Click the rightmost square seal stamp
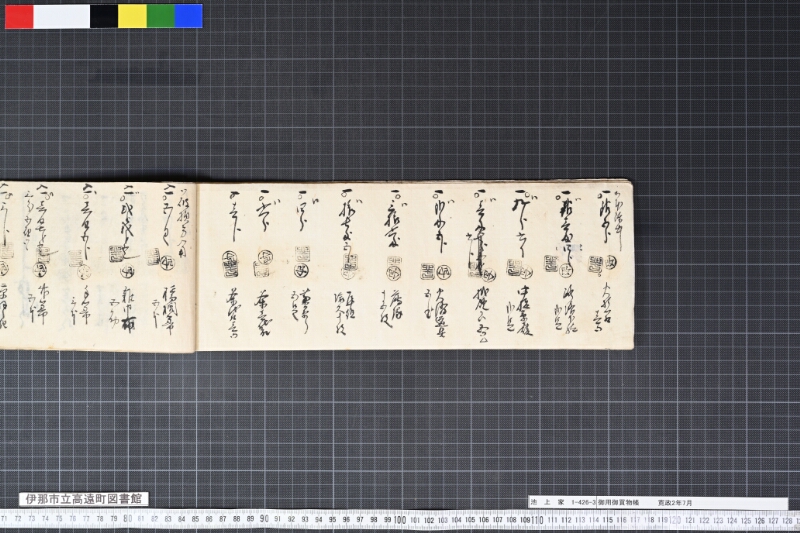This screenshot has height=533, width=800. [595, 264]
